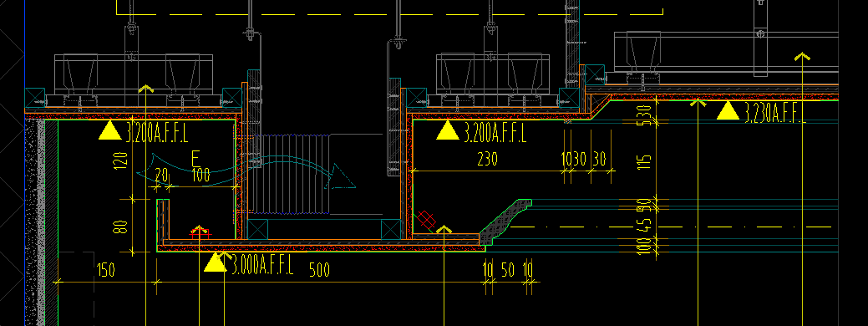This screenshot has width=868, height=326.
Task: Select the 20 dimension text under E
Action: 161,176
